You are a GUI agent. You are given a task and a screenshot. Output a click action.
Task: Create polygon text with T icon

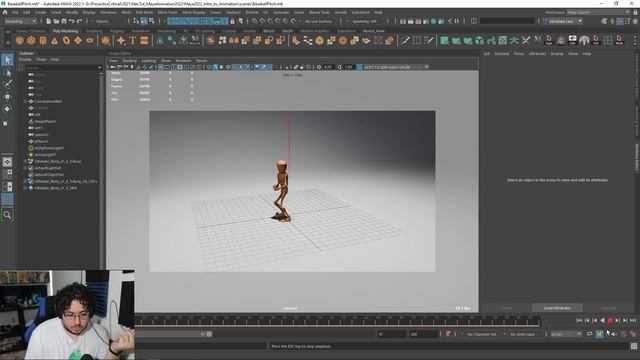133,40
